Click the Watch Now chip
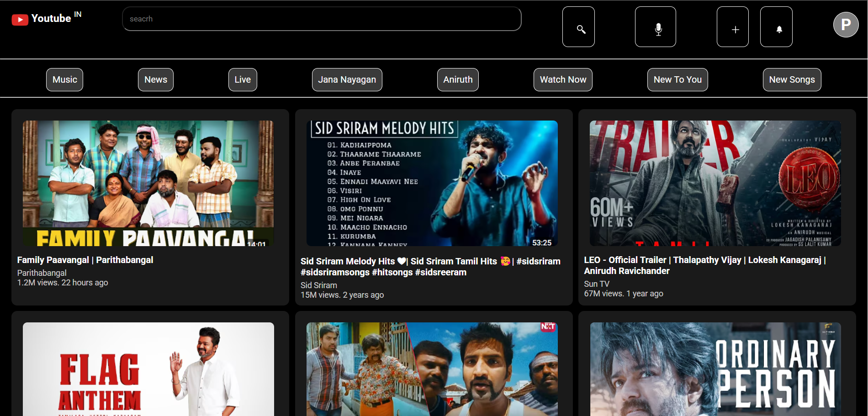 click(563, 80)
